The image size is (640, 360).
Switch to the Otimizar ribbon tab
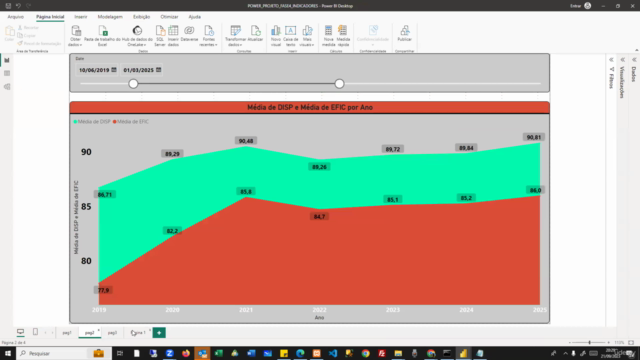pyautogui.click(x=169, y=17)
